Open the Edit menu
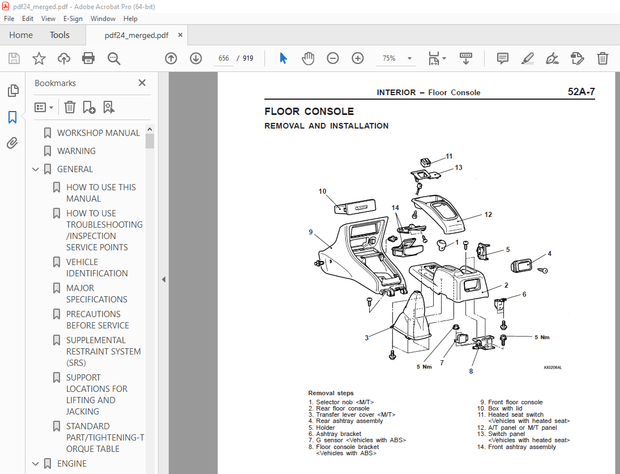The width and height of the screenshot is (620, 474). 27,19
